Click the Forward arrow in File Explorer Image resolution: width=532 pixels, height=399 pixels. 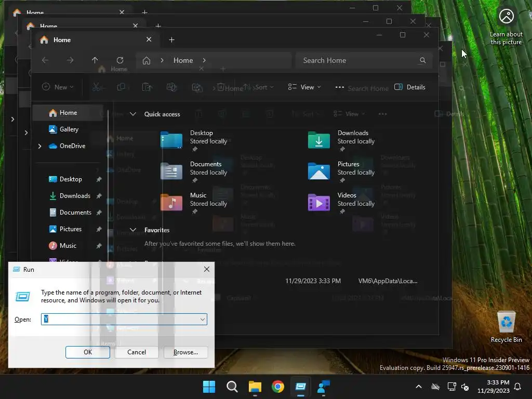(x=70, y=60)
